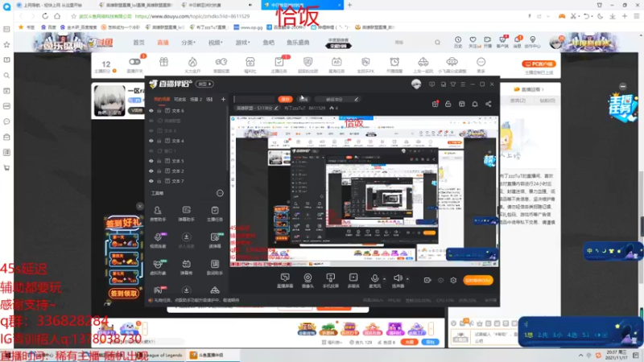Viewport: 644px width, 362px height.
Task: Open the share icon in stream companion
Action: (x=489, y=105)
